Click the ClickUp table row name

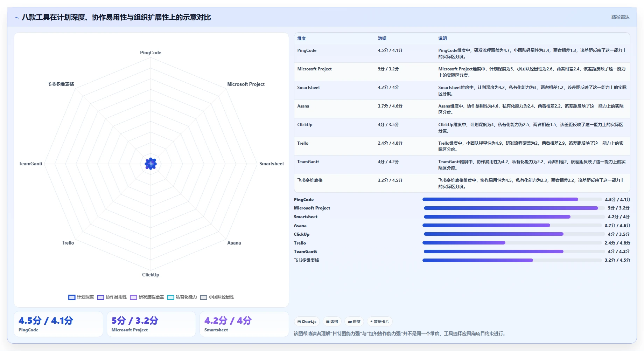pos(304,125)
